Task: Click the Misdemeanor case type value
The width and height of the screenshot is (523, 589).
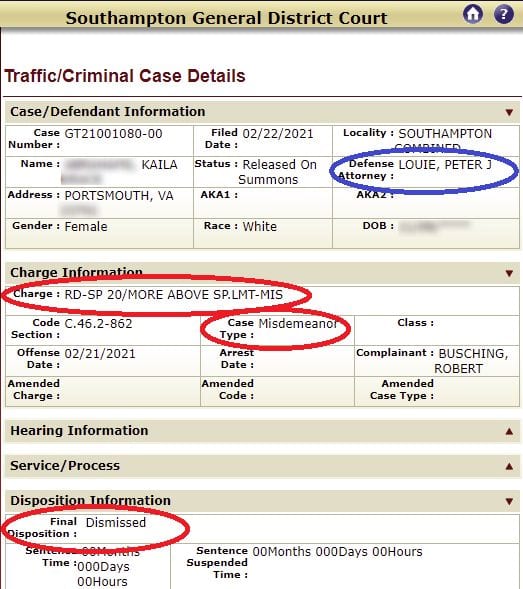Action: pyautogui.click(x=298, y=323)
